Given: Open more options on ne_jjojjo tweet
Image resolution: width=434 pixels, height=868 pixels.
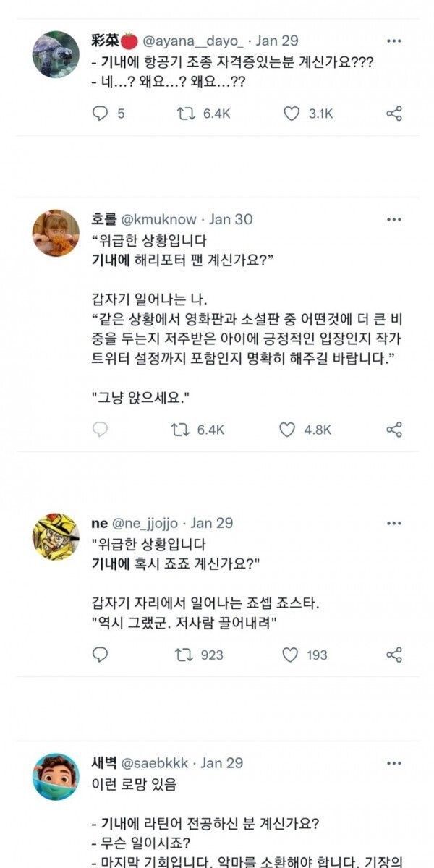Looking at the screenshot, I should pyautogui.click(x=394, y=522).
